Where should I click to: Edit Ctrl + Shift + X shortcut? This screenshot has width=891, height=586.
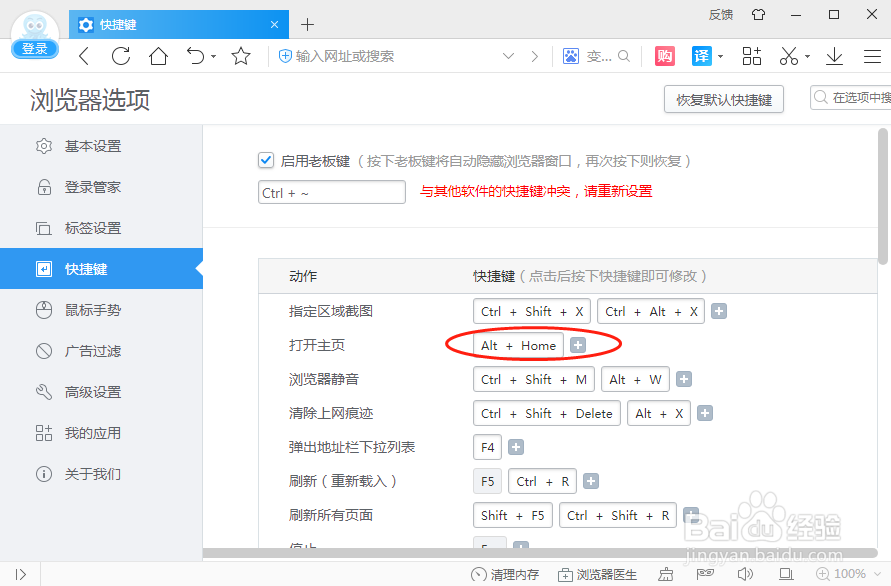532,311
